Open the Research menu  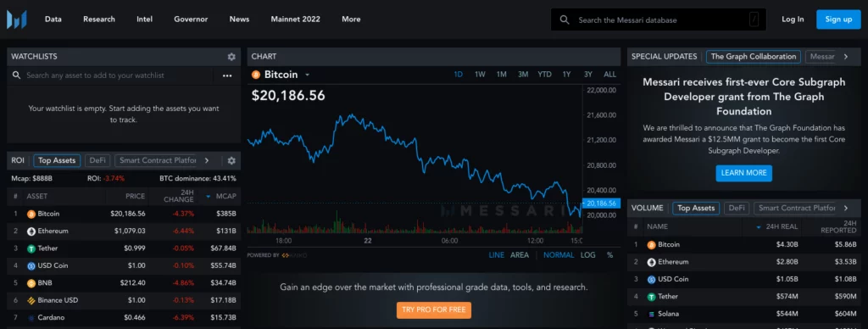[99, 20]
